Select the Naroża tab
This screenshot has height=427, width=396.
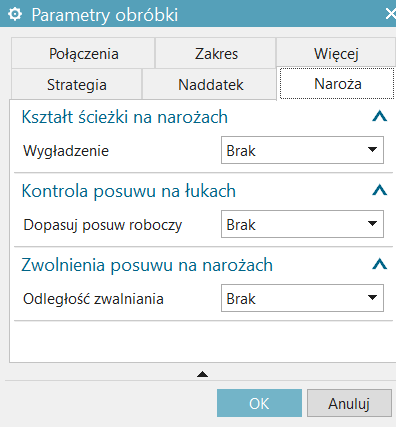[x=337, y=83]
